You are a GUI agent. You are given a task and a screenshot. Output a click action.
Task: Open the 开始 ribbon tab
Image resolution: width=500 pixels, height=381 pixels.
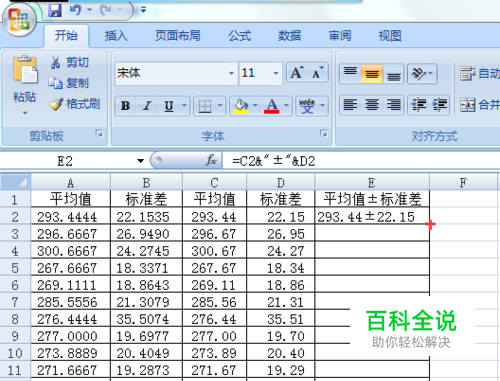tap(66, 35)
